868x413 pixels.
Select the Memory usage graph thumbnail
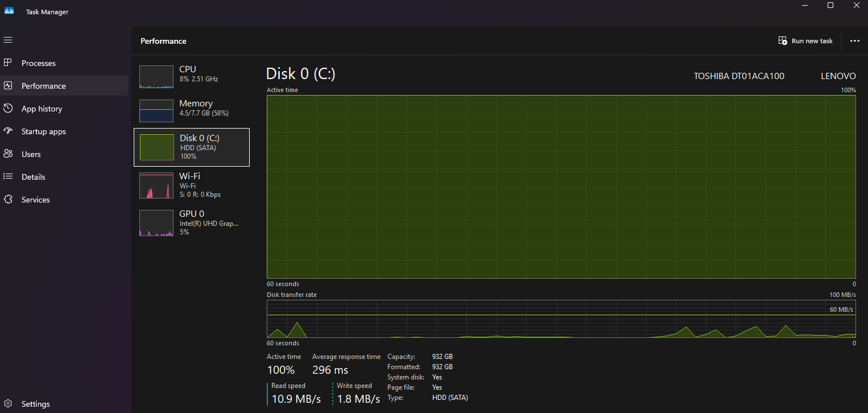click(156, 111)
